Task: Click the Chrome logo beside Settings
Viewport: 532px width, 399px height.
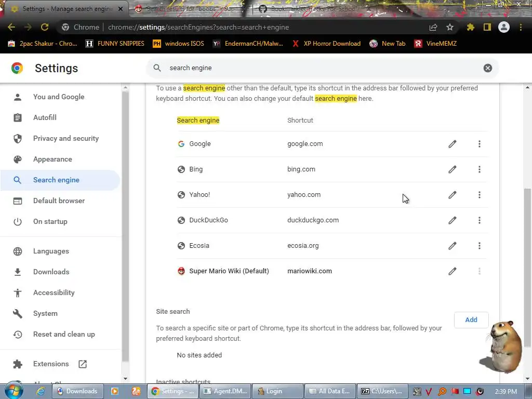Action: (17, 68)
